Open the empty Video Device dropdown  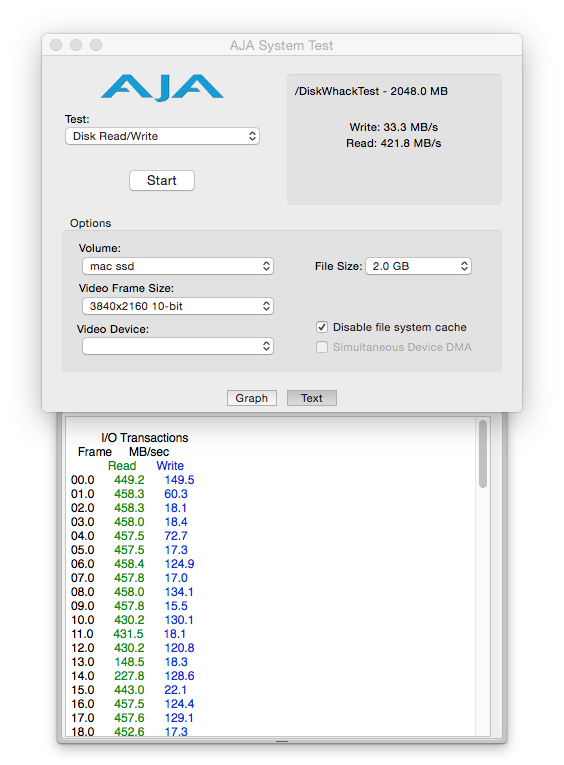[x=178, y=346]
